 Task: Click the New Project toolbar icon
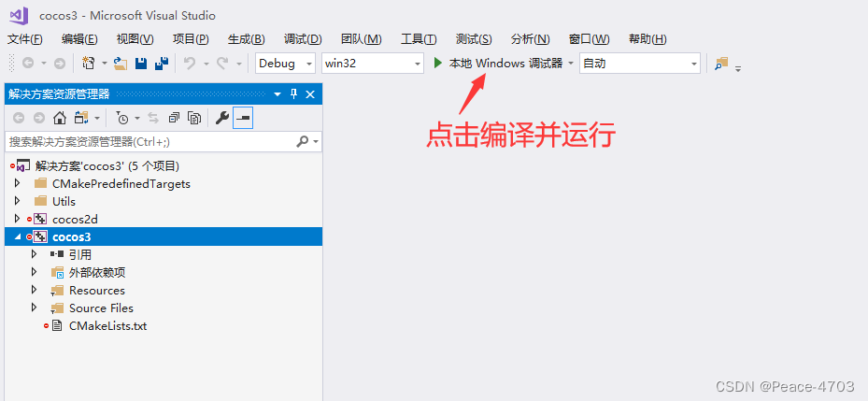click(x=89, y=64)
